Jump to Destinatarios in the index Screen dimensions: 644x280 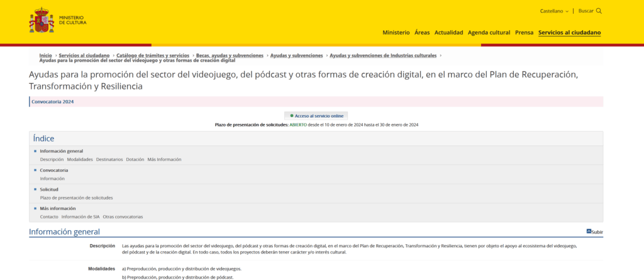pyautogui.click(x=109, y=159)
